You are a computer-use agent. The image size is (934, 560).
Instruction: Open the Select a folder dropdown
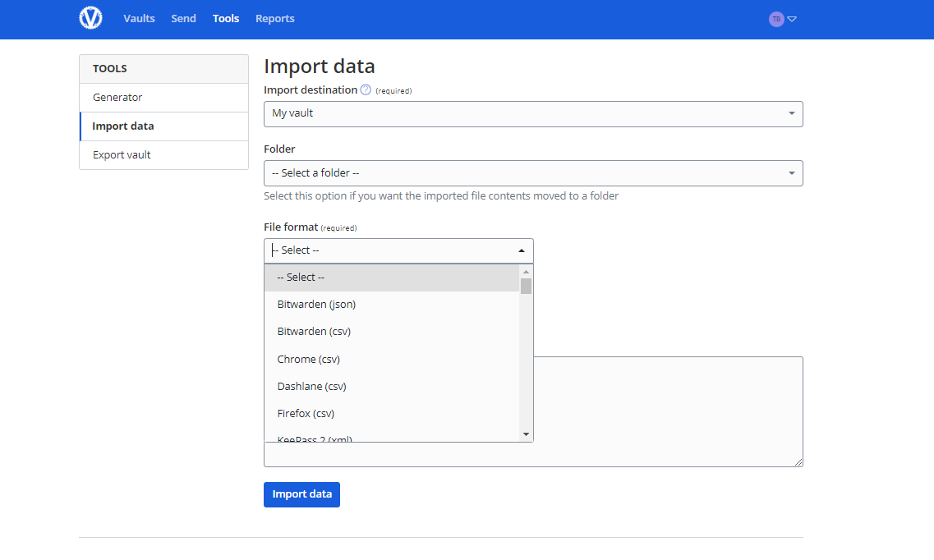533,173
